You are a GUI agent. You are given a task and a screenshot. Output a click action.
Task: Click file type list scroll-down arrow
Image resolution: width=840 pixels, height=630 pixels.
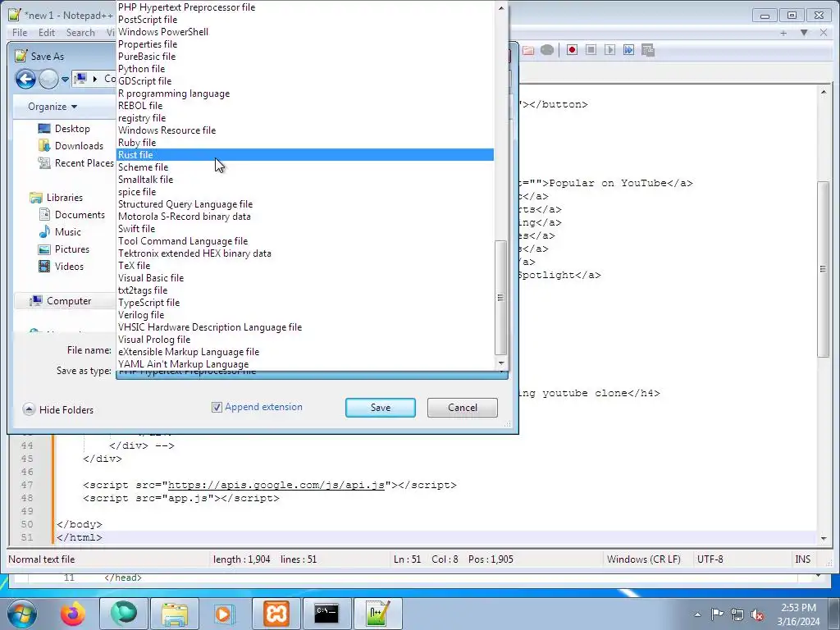[501, 363]
